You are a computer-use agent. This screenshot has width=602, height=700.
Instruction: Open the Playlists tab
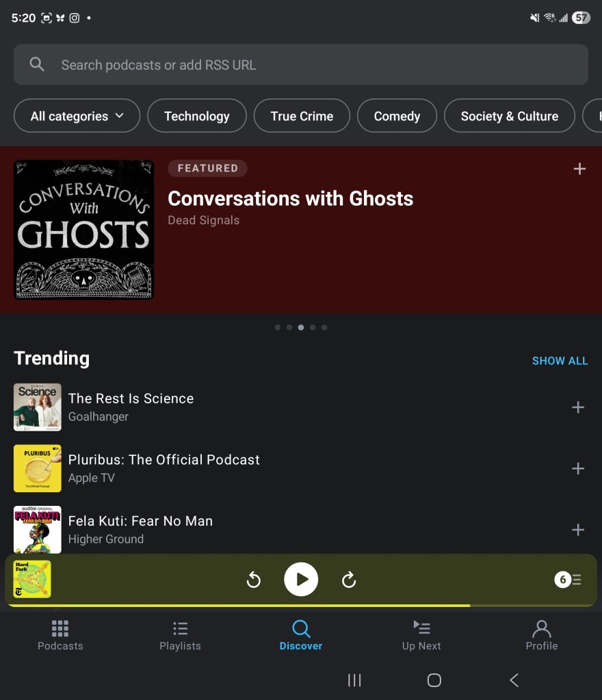click(x=180, y=635)
